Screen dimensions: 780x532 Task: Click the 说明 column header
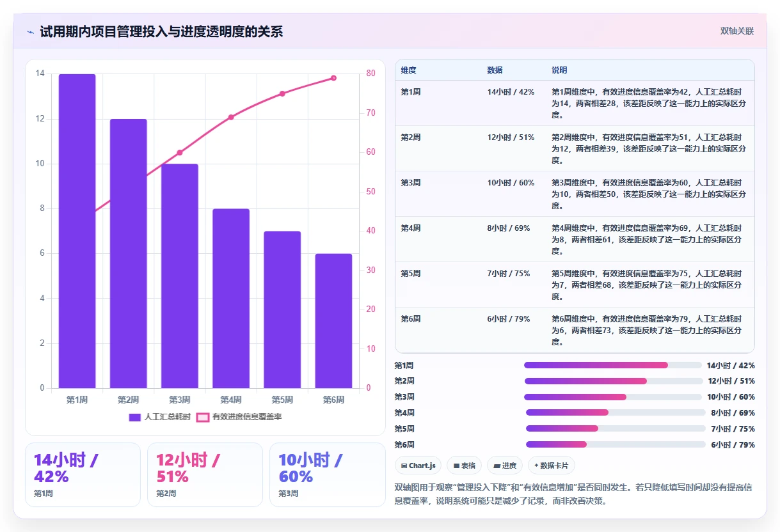click(559, 70)
